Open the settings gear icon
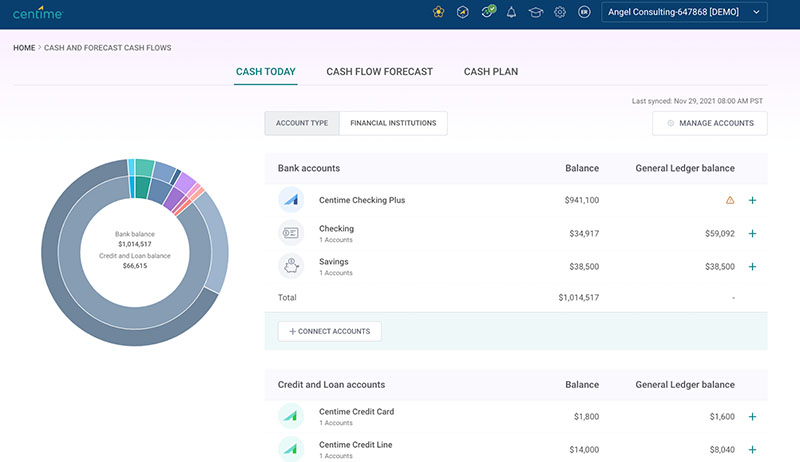 coord(560,12)
